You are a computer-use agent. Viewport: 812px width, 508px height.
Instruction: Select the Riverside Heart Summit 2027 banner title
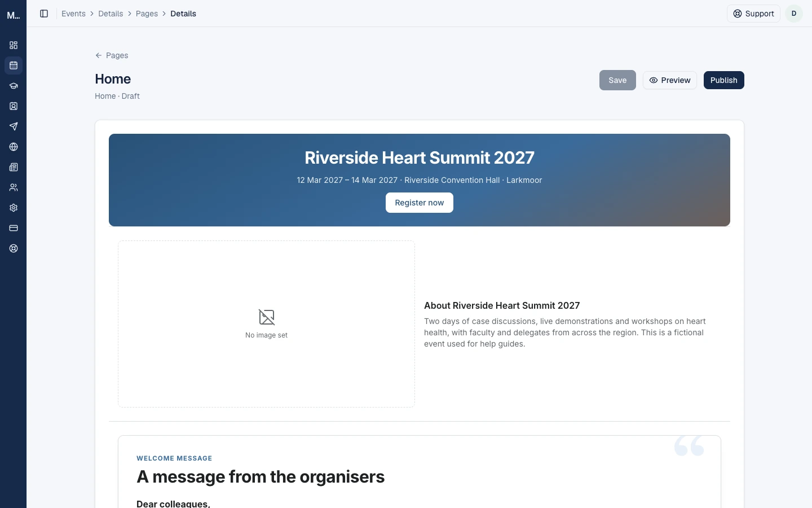[x=420, y=157]
